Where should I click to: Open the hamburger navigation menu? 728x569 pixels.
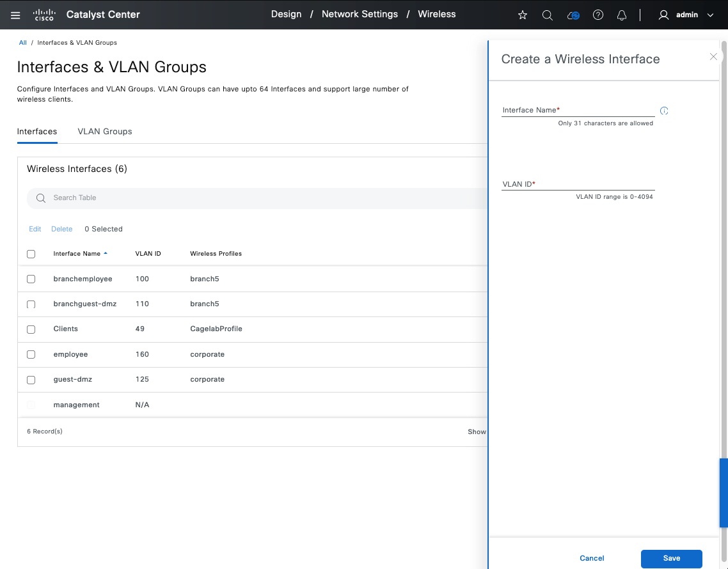15,15
